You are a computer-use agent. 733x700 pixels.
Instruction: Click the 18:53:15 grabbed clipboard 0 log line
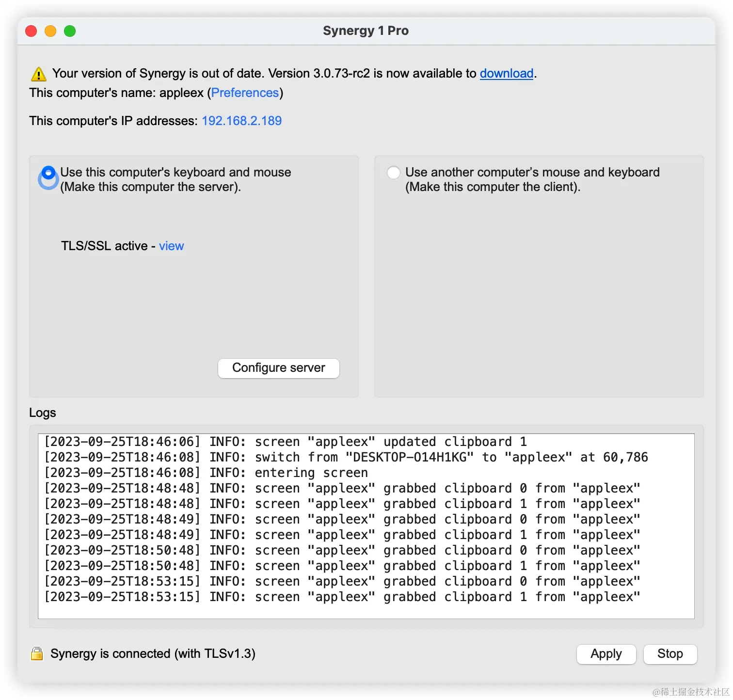point(342,581)
